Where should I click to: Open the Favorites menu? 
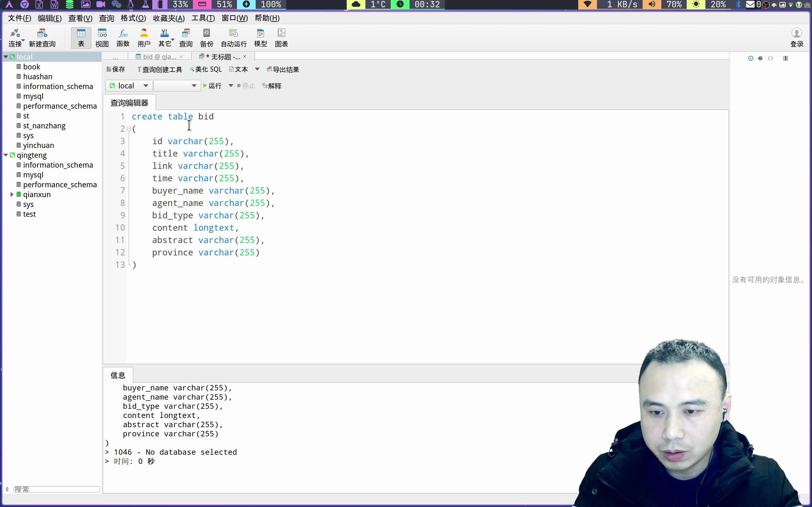(168, 18)
